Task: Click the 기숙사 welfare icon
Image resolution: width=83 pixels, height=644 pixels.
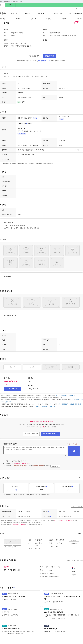Action: coord(26,249)
